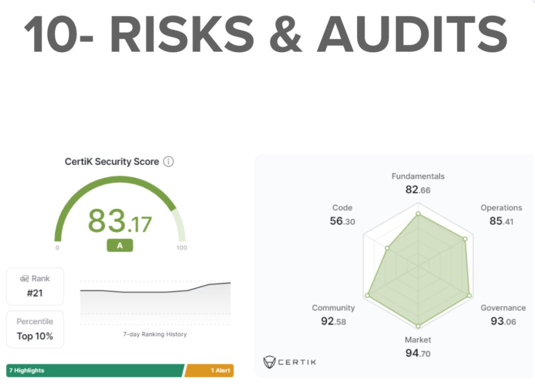Open the 7 Highlights green bar

[95, 371]
